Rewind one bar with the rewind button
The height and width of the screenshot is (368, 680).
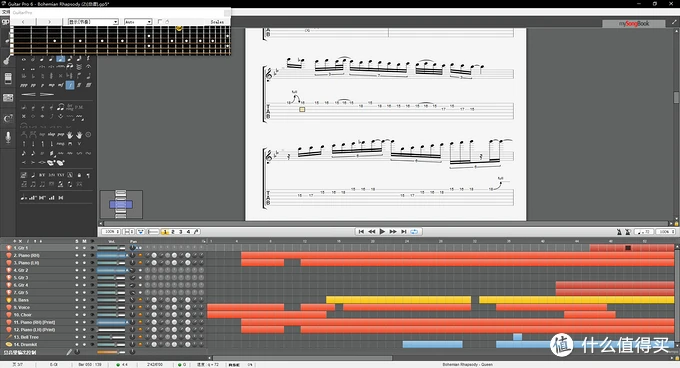tap(372, 231)
